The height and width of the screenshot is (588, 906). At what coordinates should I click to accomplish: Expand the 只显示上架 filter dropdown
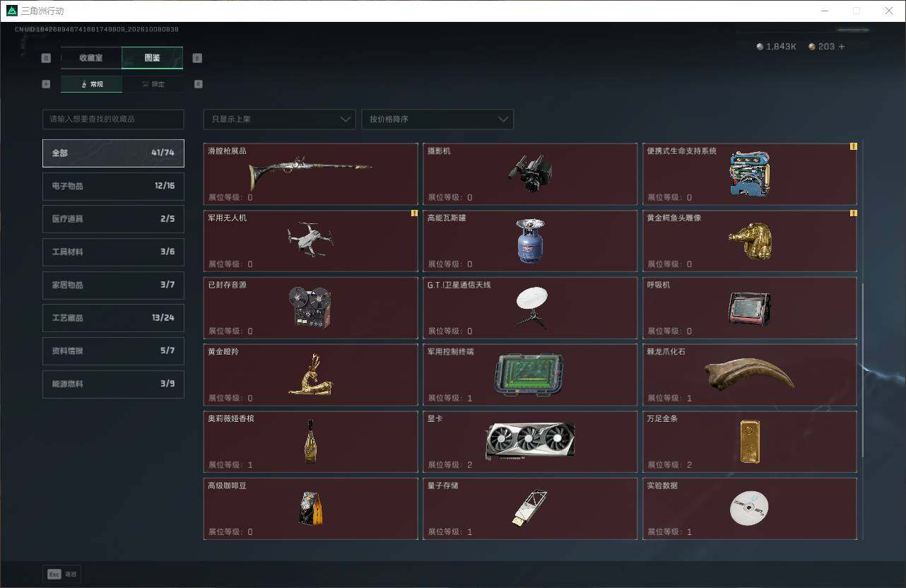(x=279, y=119)
